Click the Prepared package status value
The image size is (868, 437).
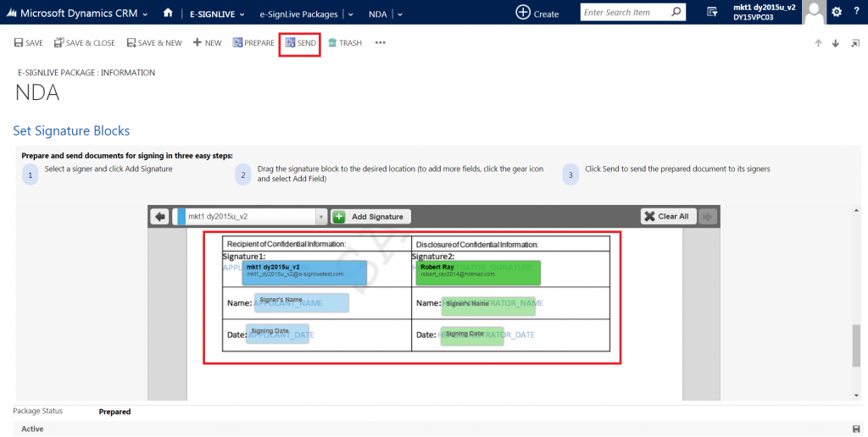click(114, 412)
